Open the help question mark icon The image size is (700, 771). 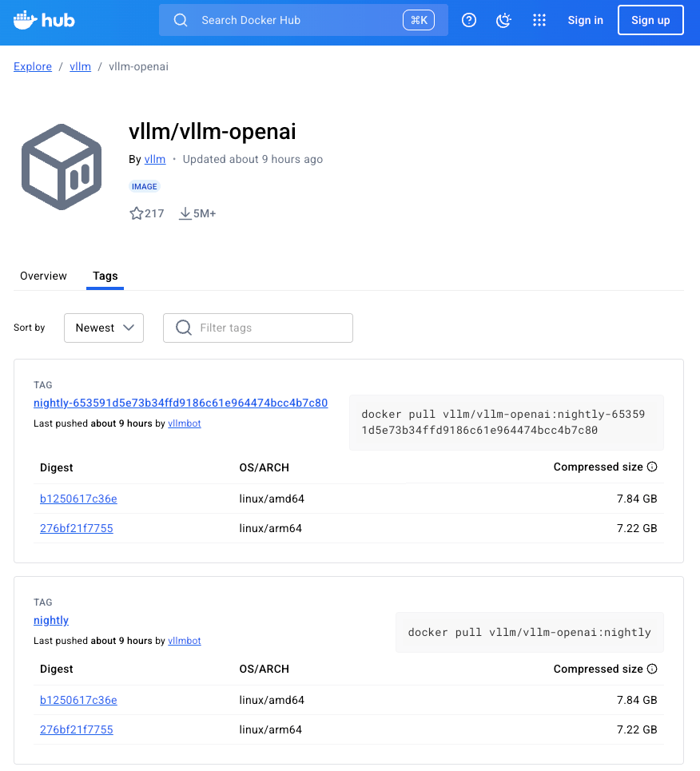coord(469,20)
